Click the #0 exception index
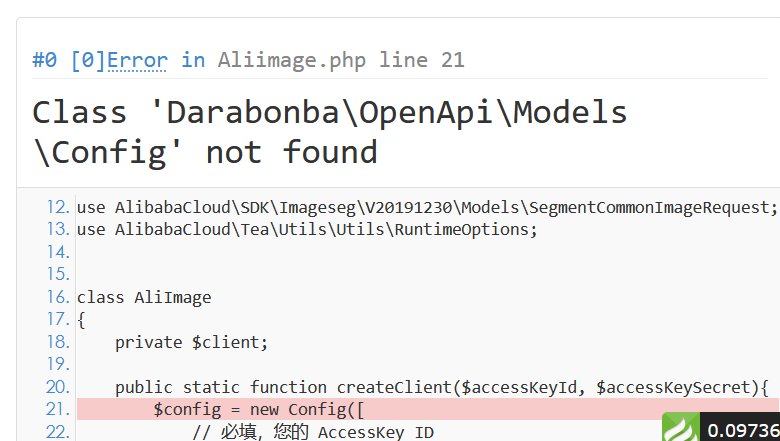 (x=45, y=60)
